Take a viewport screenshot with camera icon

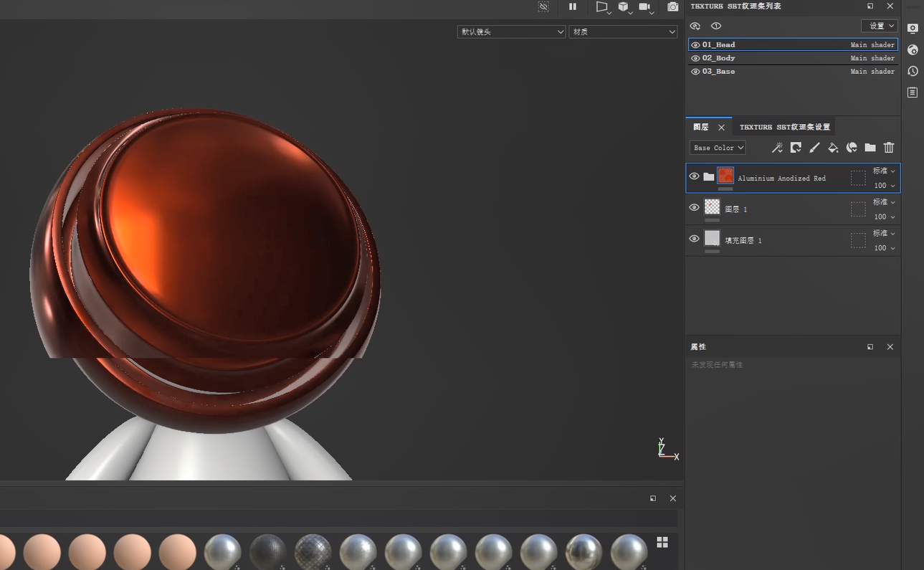672,6
